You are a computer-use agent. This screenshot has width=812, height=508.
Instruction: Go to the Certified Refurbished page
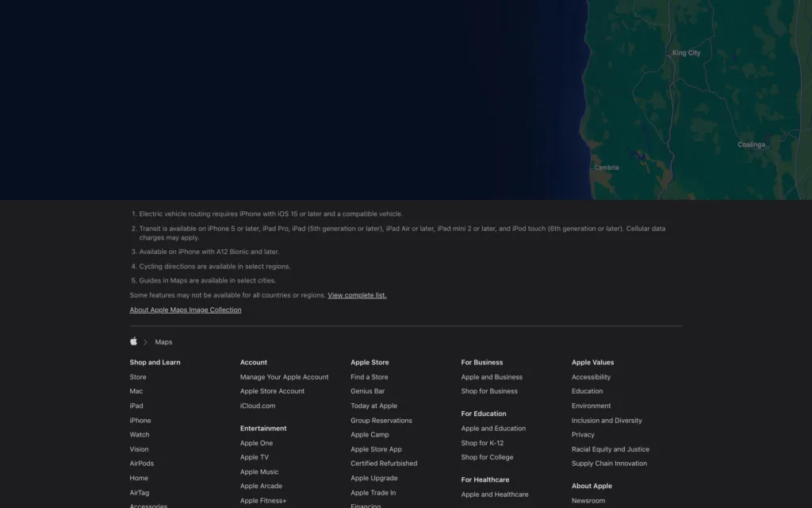(384, 464)
